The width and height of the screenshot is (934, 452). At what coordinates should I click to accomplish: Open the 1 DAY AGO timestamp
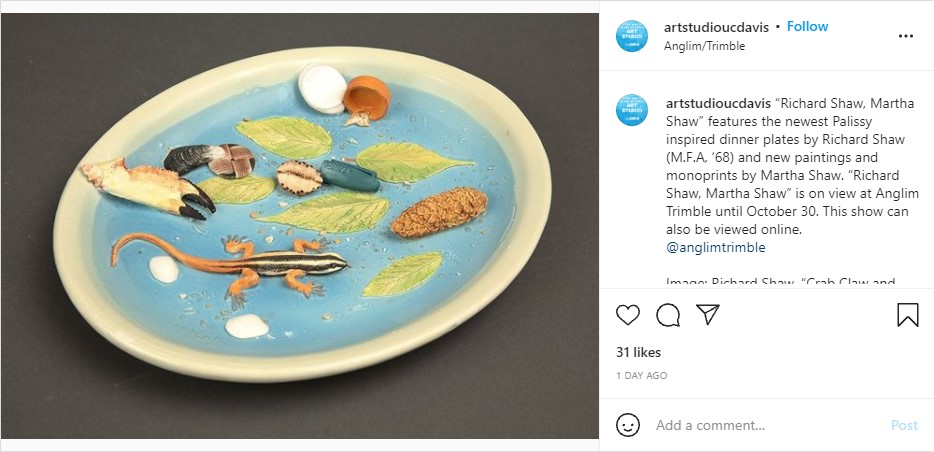641,376
